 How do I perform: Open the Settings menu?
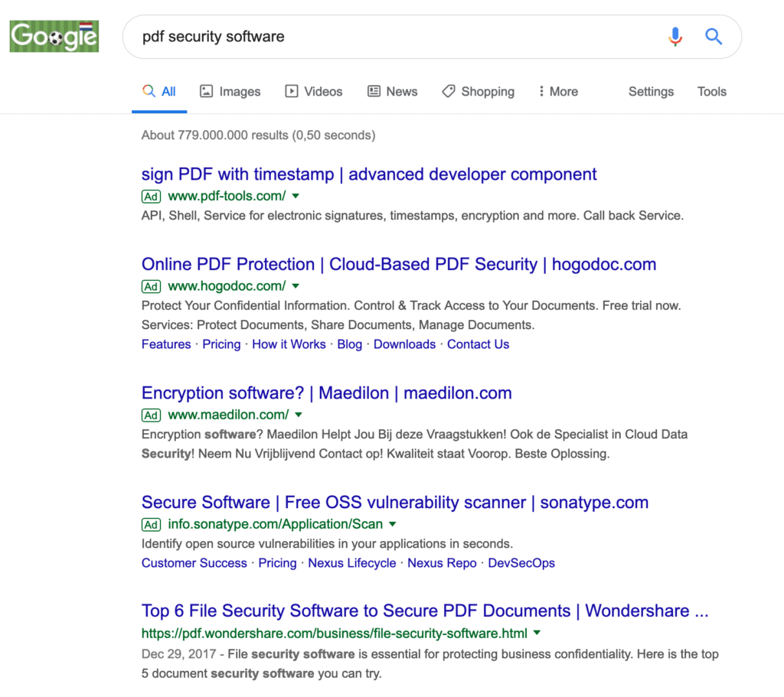tap(650, 91)
